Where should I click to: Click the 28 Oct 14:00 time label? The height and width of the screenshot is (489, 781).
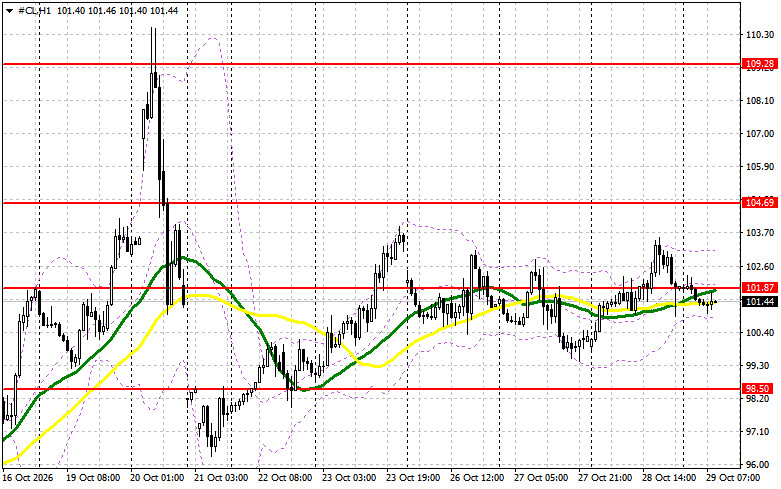[669, 478]
